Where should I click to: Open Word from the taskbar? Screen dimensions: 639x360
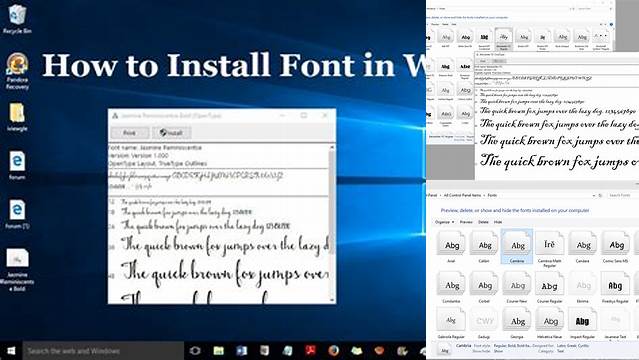241,351
